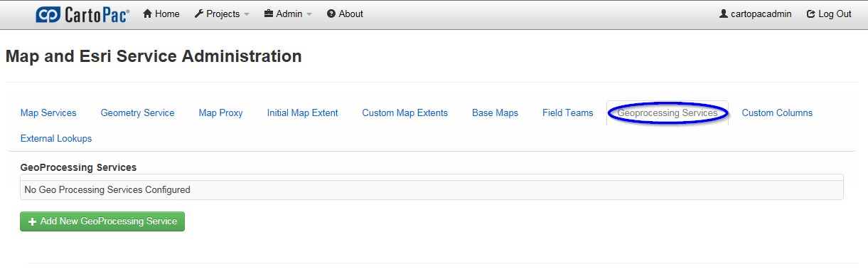The image size is (868, 272).
Task: Open the External Lookups tab
Action: click(x=56, y=138)
